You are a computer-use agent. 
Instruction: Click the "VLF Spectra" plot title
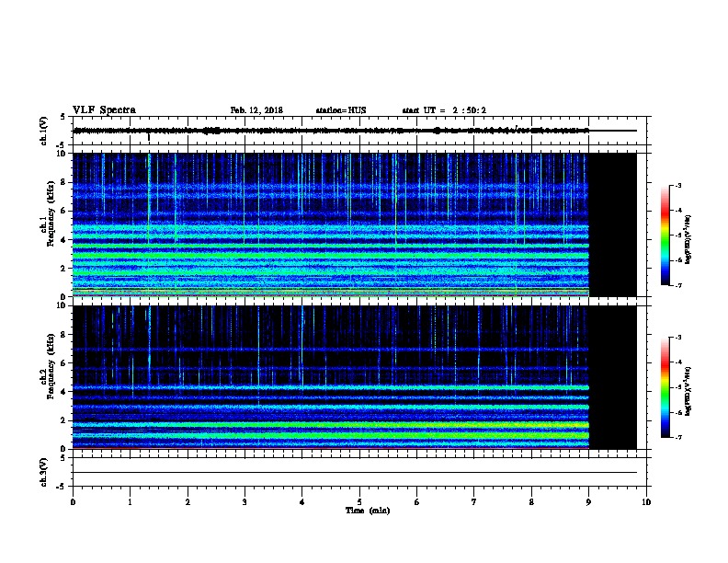pos(104,110)
